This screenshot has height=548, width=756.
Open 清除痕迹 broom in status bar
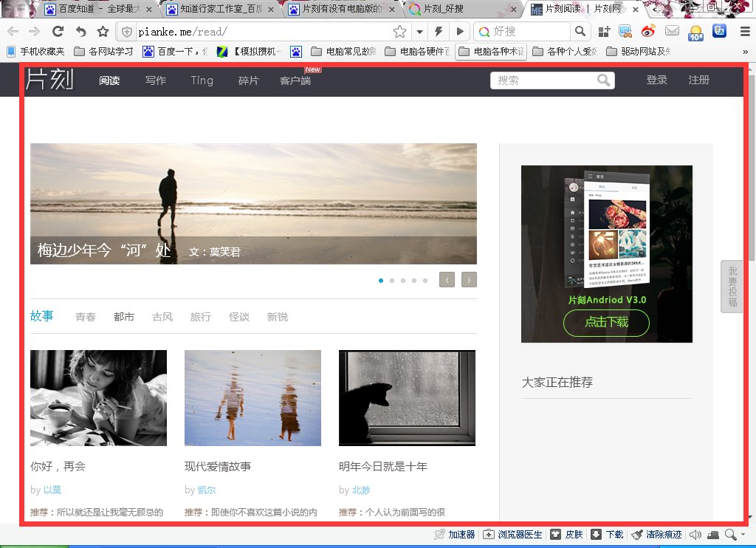(637, 535)
